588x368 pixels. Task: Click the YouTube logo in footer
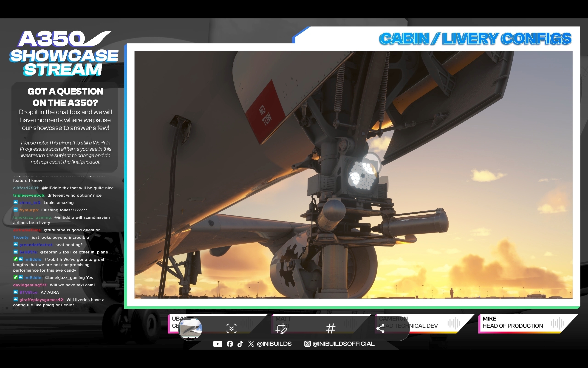[218, 344]
